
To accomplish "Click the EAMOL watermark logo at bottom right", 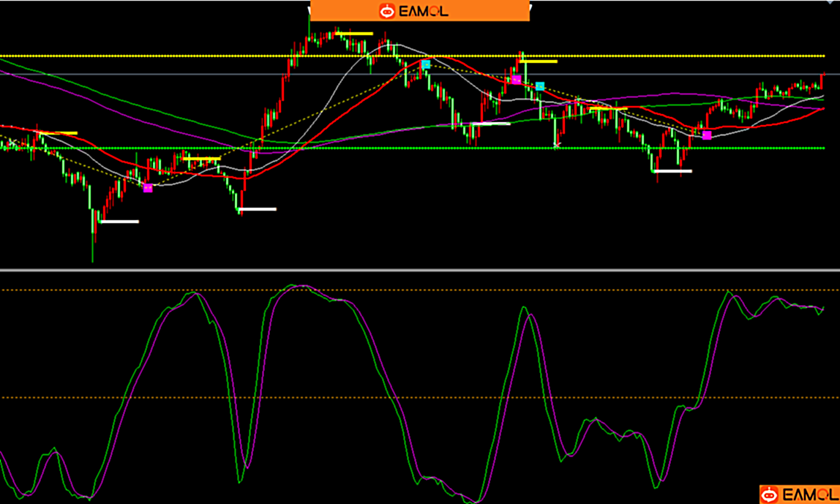I will coord(798,494).
